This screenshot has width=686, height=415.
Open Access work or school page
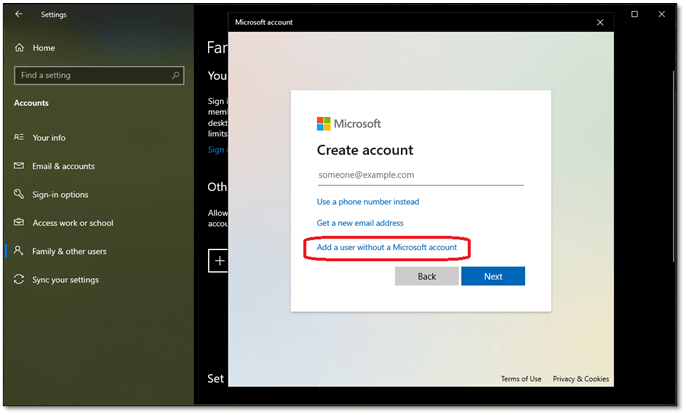coord(73,223)
